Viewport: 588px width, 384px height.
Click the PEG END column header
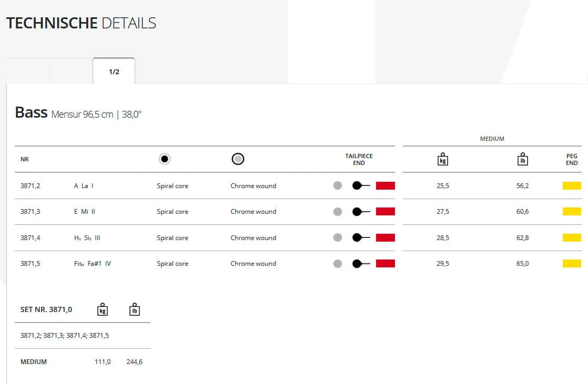(572, 159)
